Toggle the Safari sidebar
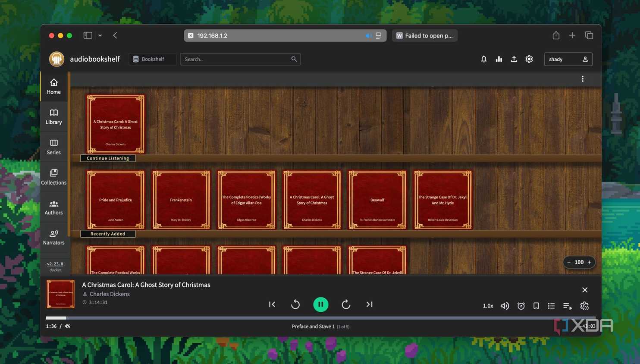This screenshot has height=364, width=640. coord(88,35)
